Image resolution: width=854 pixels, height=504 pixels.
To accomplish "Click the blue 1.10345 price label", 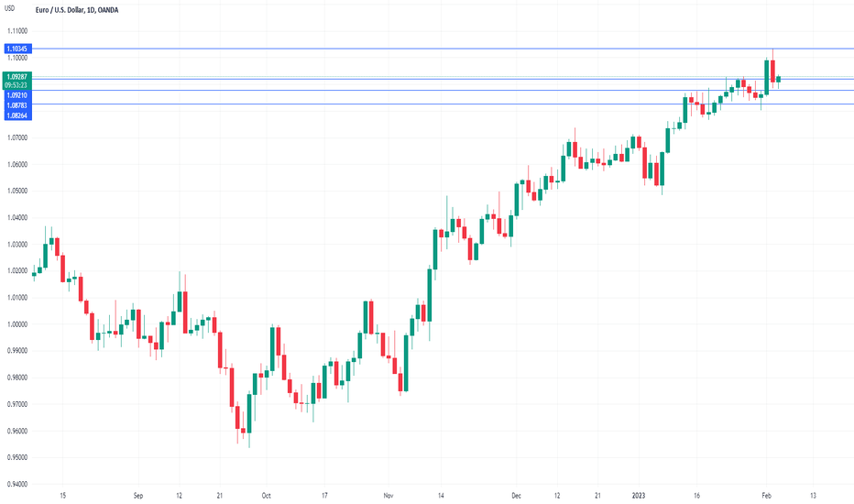I will coord(18,49).
